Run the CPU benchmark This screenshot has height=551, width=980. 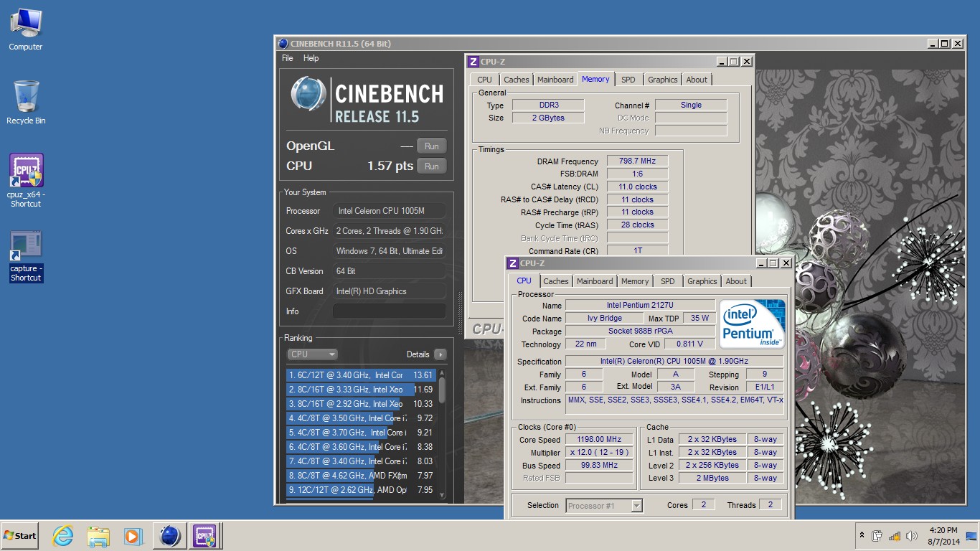pos(432,166)
